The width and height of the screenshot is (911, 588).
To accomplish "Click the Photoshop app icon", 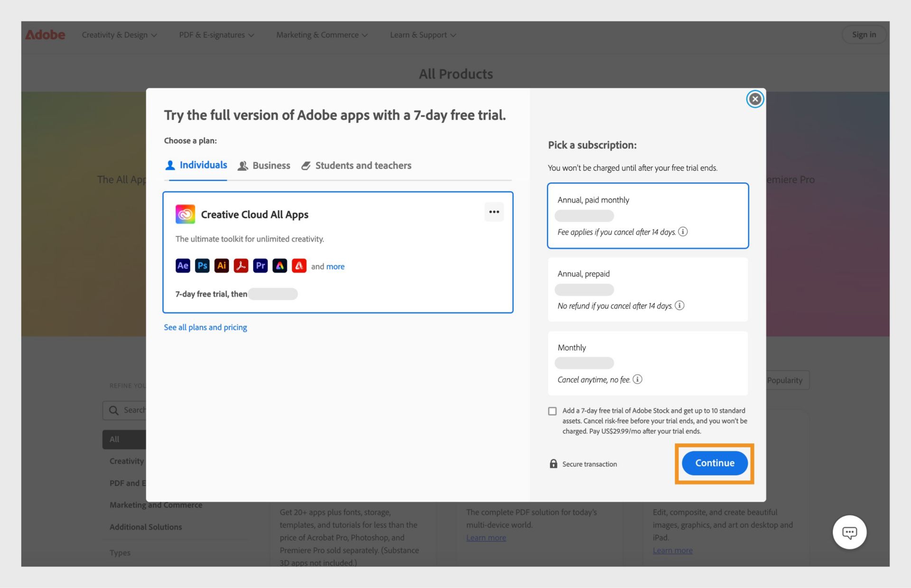I will tap(201, 266).
